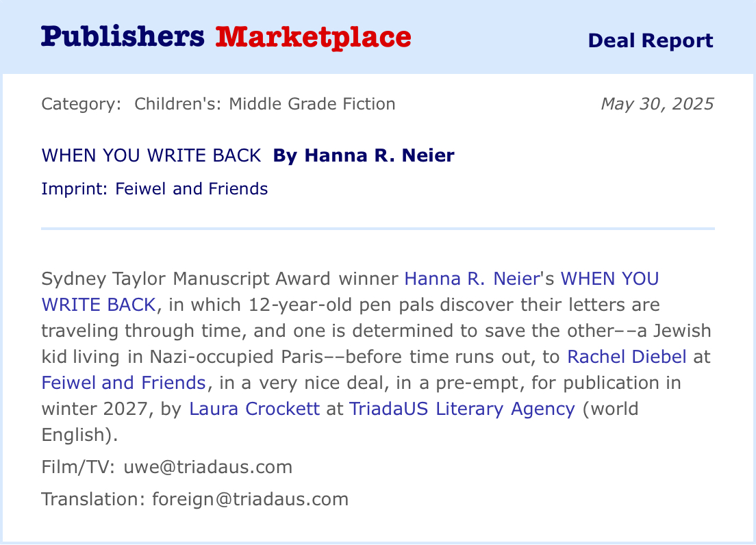Select the Children's: Middle Grade Fiction category
Screen dimensions: 756x545
pos(264,104)
